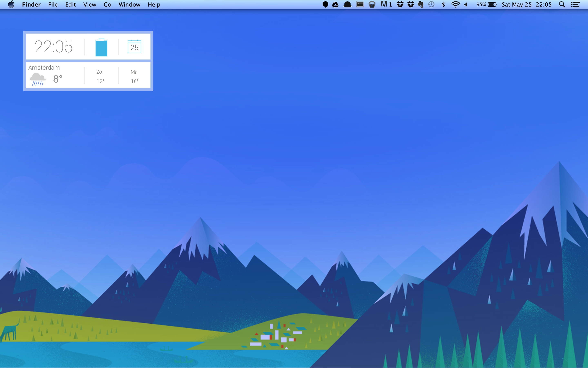This screenshot has width=588, height=368.
Task: Open the Apple menu
Action: [11, 4]
